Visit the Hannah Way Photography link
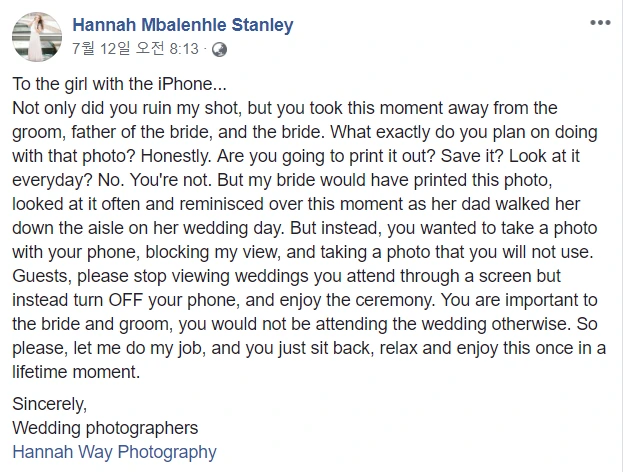This screenshot has height=472, width=623. tap(114, 451)
